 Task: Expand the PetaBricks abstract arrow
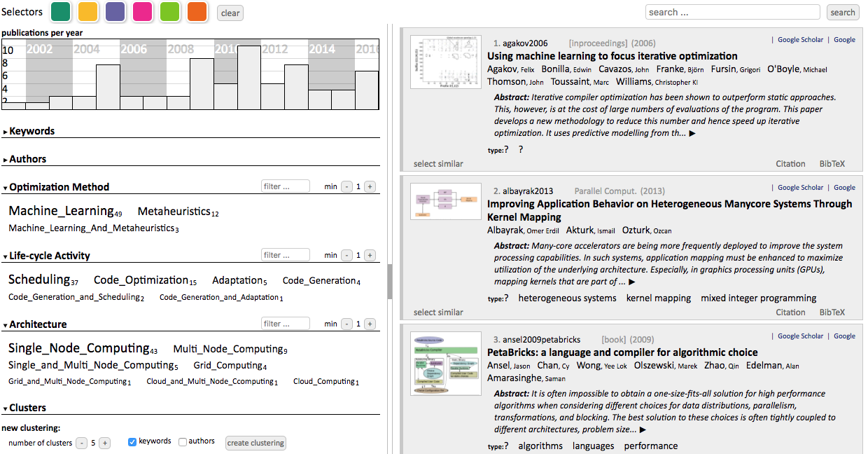(642, 430)
